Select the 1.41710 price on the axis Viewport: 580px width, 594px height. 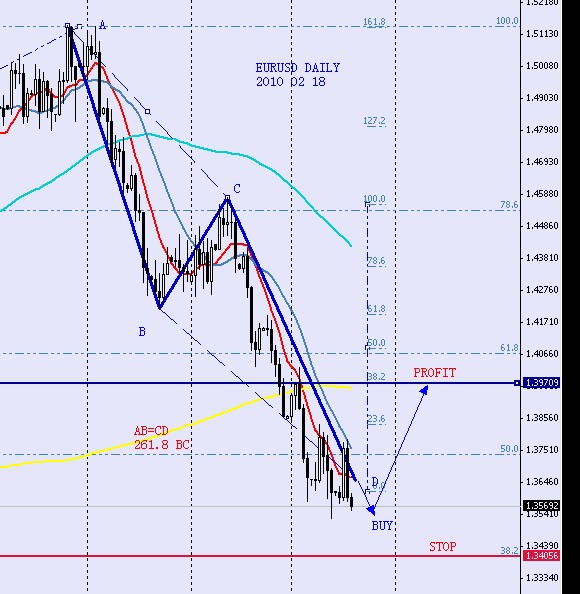(x=542, y=322)
